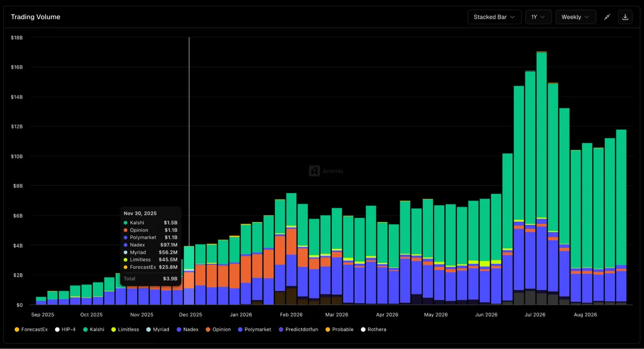Click the Jul 2026 axis label
This screenshot has width=644, height=349.
(x=536, y=315)
